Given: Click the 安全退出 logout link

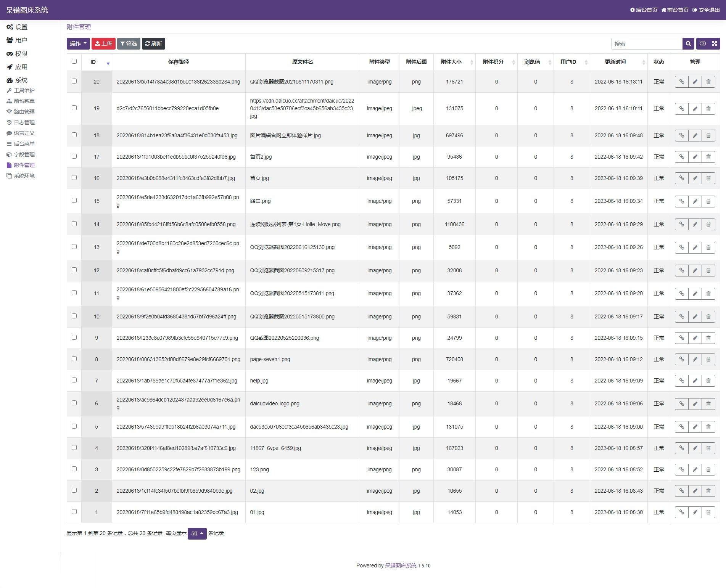Looking at the screenshot, I should pyautogui.click(x=706, y=10).
